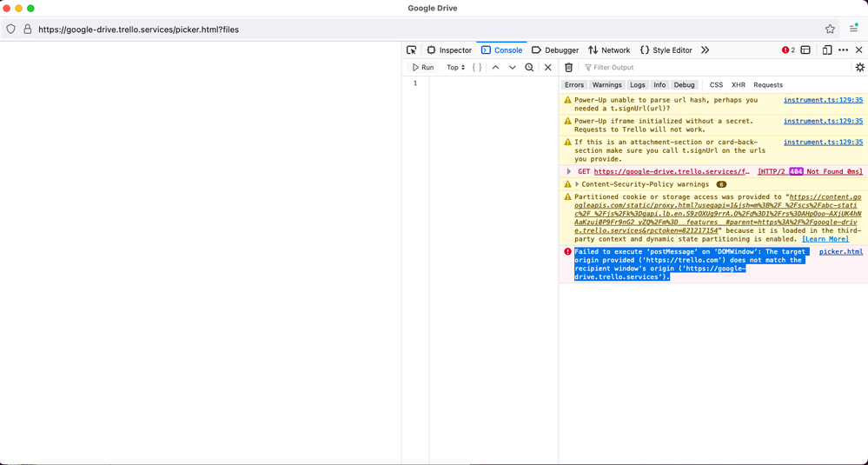Screen dimensions: 868x465
Task: Open instrument.ts link on attachment-section warning
Action: [x=823, y=143]
